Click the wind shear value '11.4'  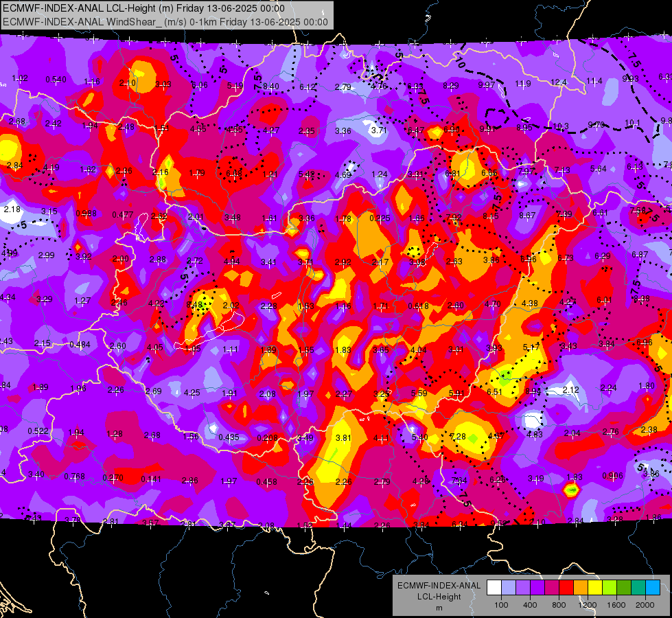pyautogui.click(x=594, y=81)
